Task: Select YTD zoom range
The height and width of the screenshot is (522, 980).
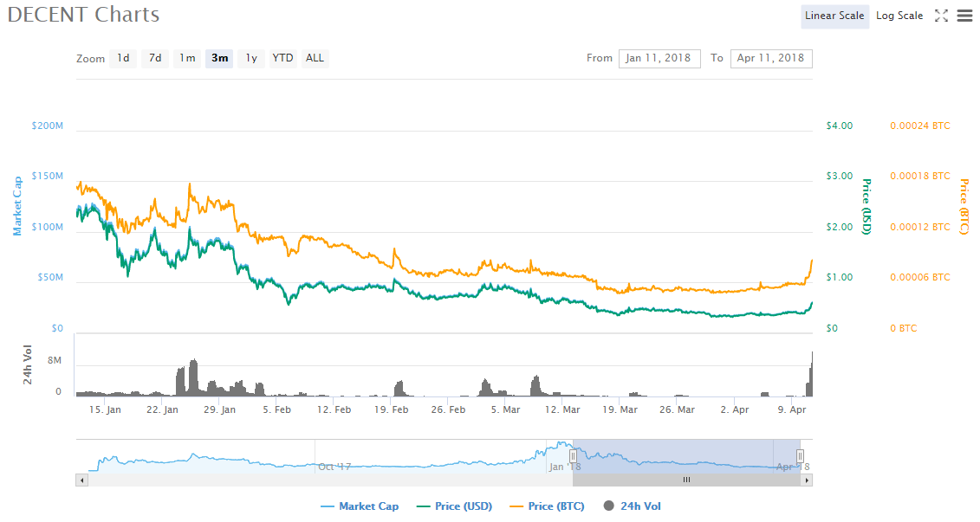Action: [282, 58]
